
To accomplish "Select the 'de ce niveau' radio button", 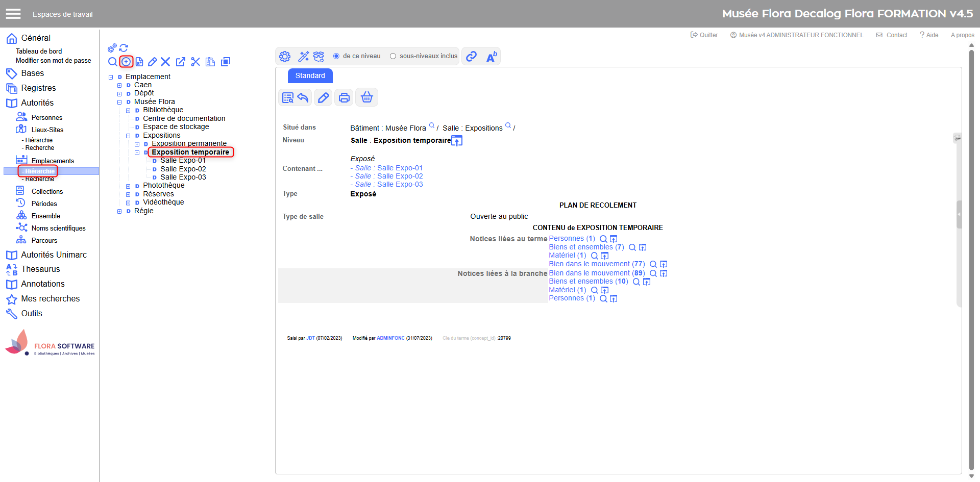I will tap(336, 56).
